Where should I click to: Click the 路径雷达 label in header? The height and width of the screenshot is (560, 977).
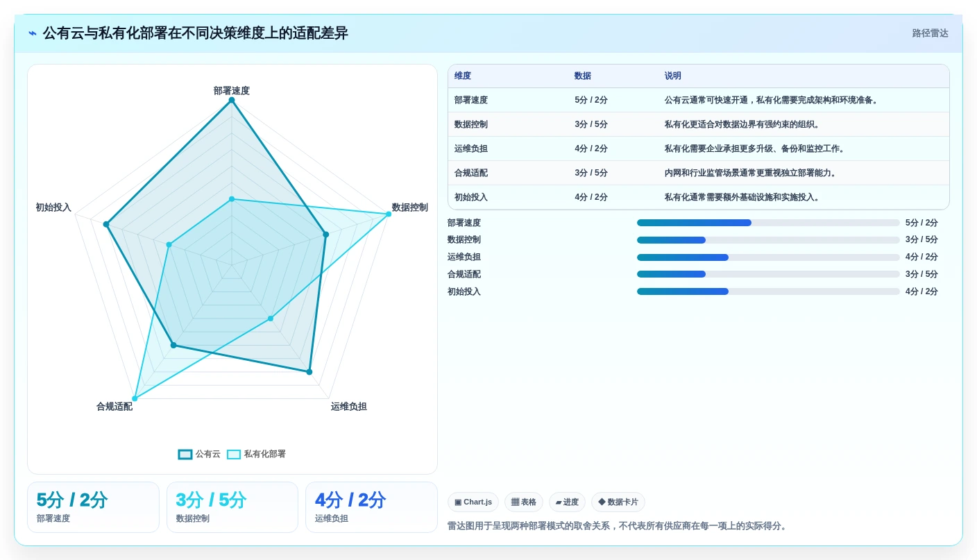click(930, 33)
